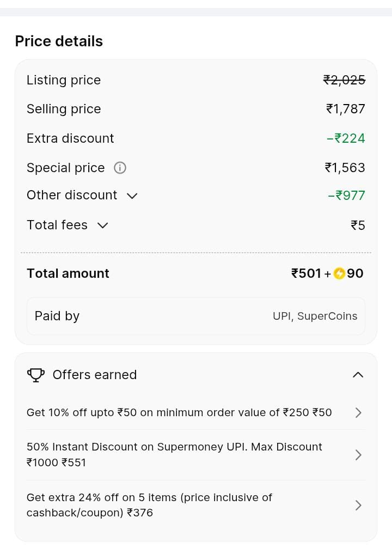392x554 pixels.
Task: Open the extra 24% off offer arrow
Action: click(358, 506)
